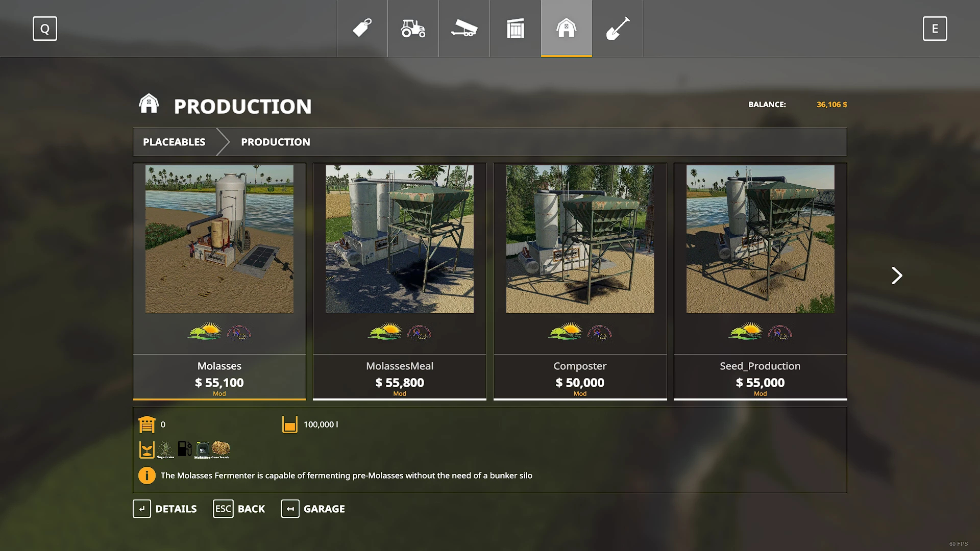Go to Placeables breadcrumb
The width and height of the screenshot is (980, 551).
(174, 142)
